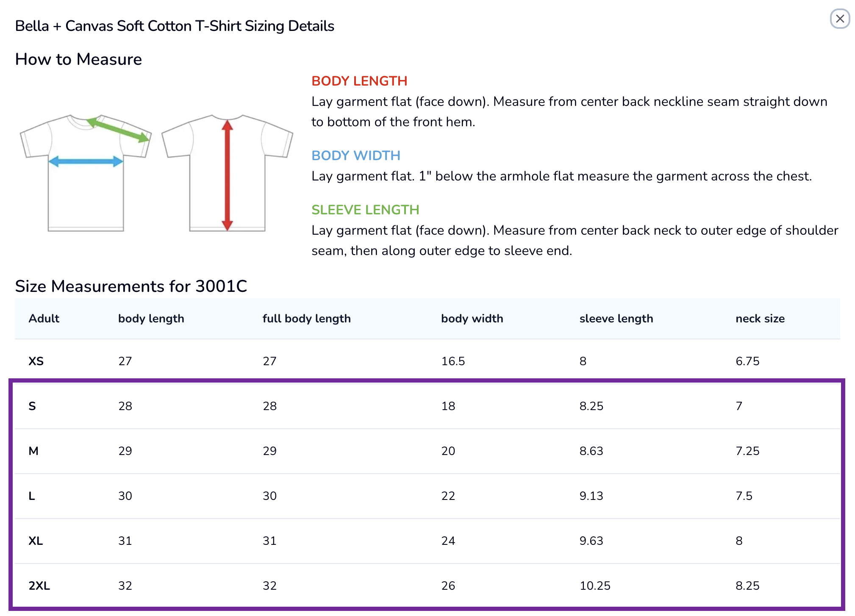Click the Adult column header
Image resolution: width=855 pixels, height=616 pixels.
coord(44,319)
